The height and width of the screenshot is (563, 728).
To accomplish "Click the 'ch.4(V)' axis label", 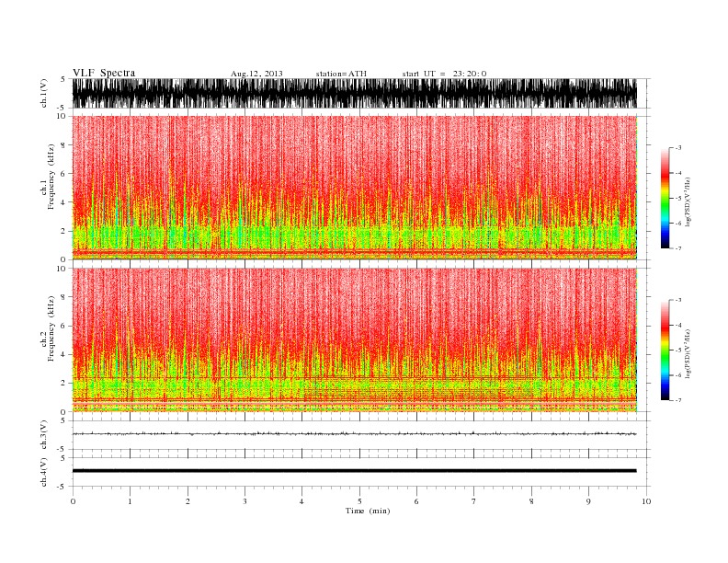I will click(44, 472).
